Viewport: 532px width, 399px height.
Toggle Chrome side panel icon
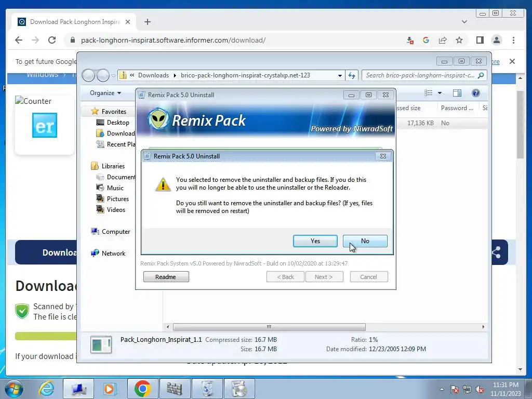coord(480,40)
